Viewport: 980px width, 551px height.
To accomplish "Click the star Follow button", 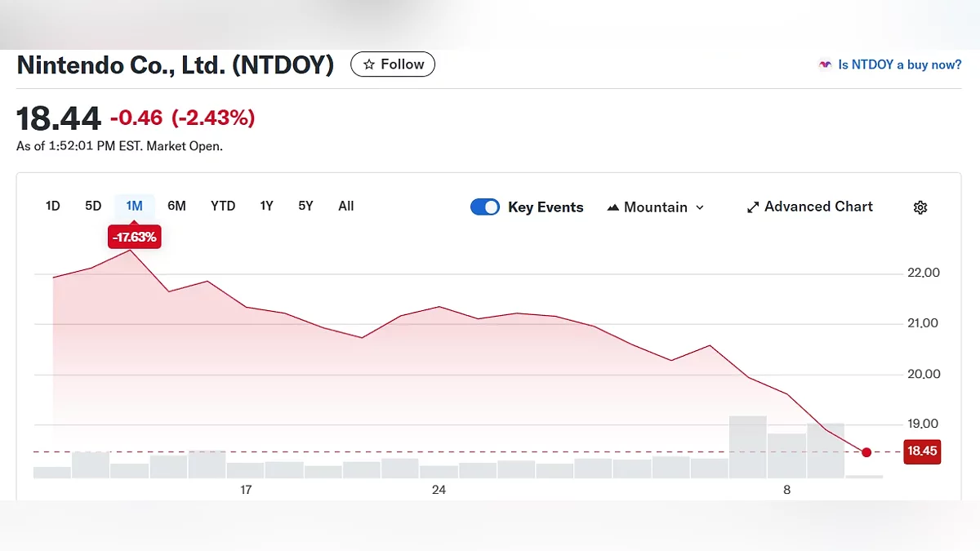I will [x=393, y=64].
